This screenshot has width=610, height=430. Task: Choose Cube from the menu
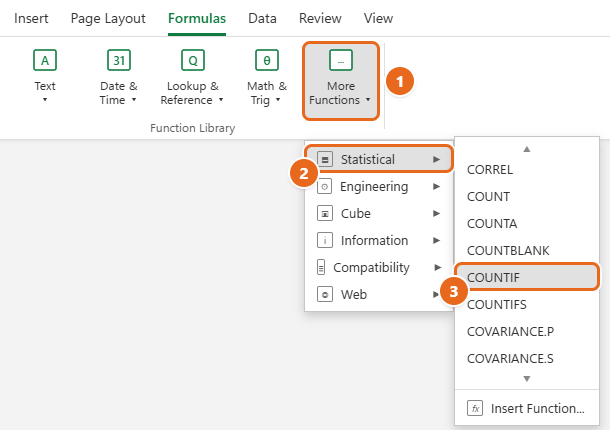(379, 213)
